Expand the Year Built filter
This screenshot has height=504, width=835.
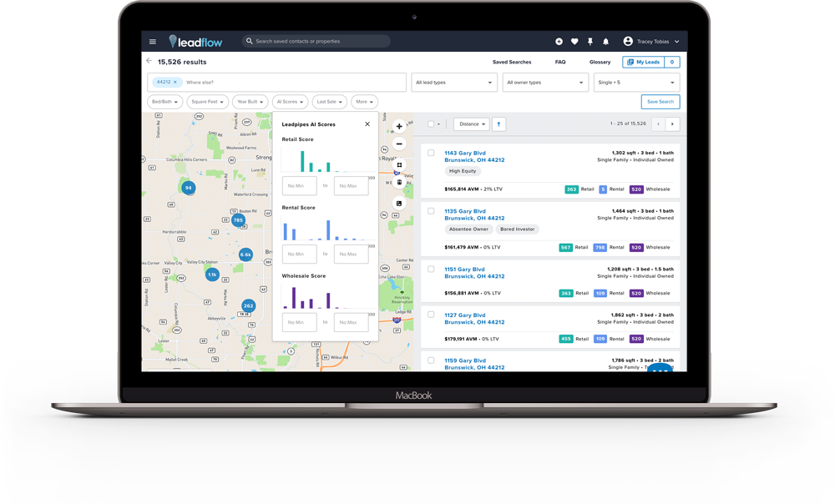click(x=250, y=102)
